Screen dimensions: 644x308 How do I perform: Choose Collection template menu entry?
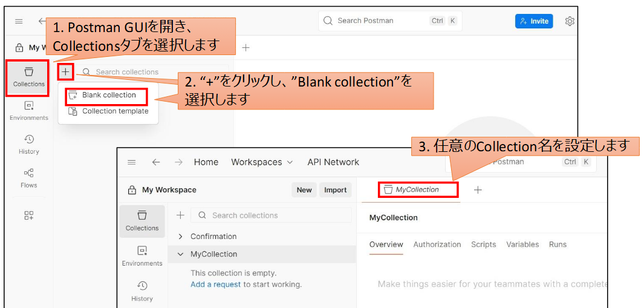pyautogui.click(x=108, y=111)
